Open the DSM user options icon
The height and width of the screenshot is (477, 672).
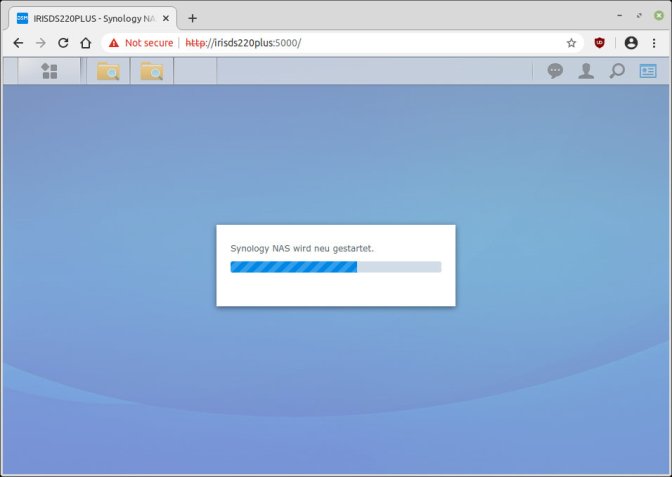(x=586, y=71)
